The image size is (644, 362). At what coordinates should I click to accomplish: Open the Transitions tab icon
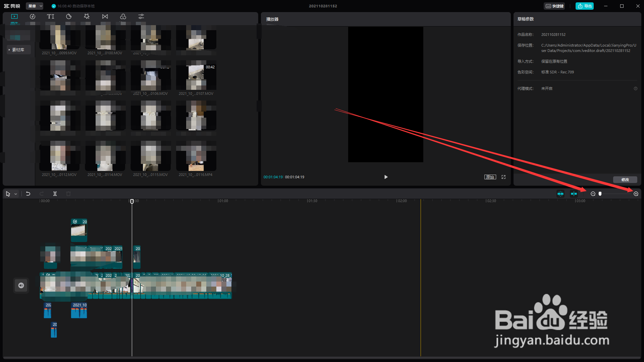[105, 16]
